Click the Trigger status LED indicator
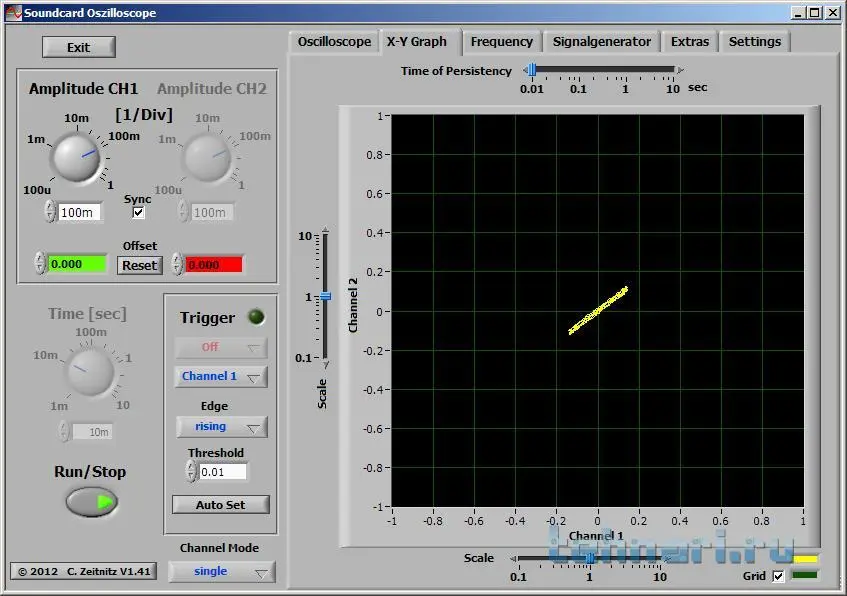This screenshot has width=847, height=596. [x=256, y=318]
